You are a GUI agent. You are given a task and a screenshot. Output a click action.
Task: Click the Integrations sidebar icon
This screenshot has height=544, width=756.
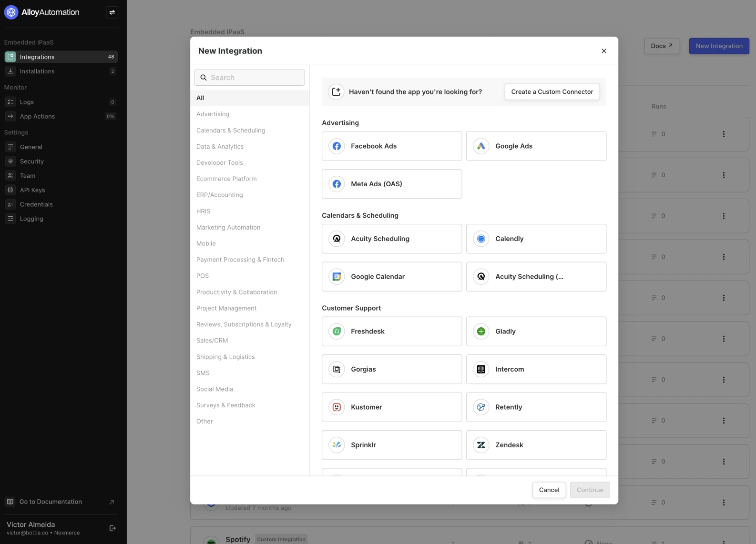coord(10,57)
